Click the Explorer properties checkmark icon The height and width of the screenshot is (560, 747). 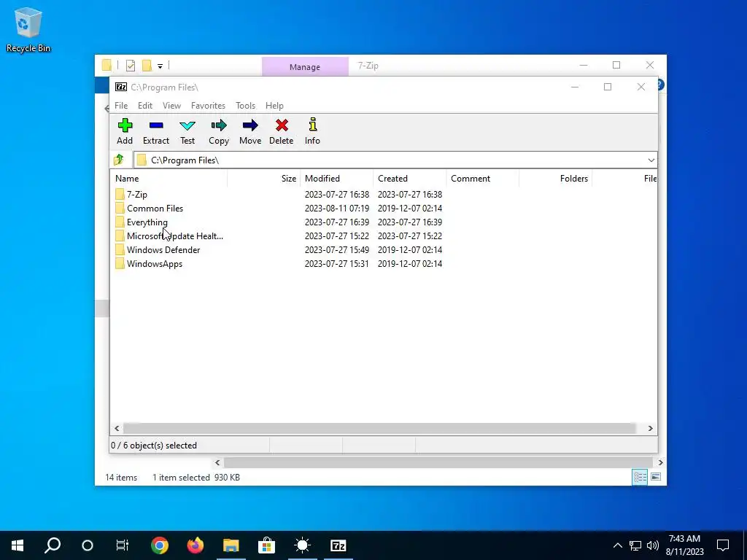(x=131, y=66)
